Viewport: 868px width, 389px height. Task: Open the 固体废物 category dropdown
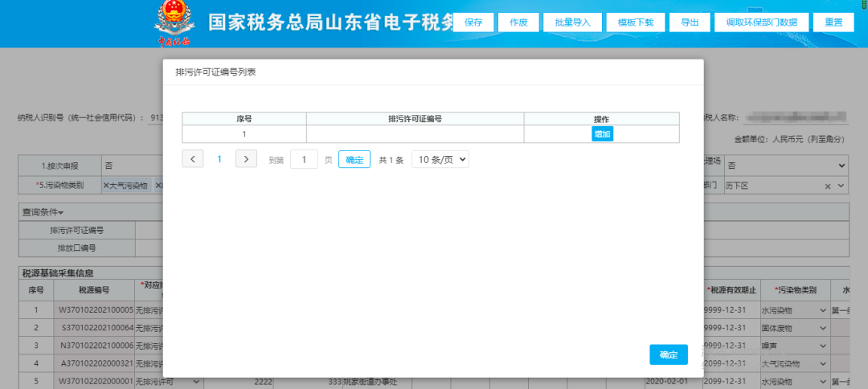(x=794, y=328)
